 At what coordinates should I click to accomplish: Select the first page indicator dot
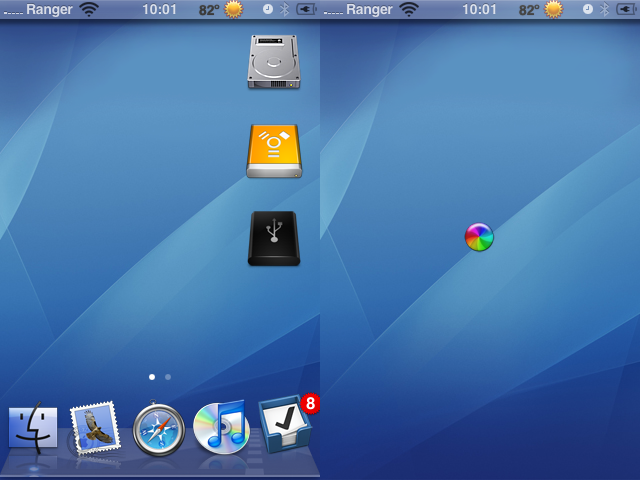coord(152,377)
